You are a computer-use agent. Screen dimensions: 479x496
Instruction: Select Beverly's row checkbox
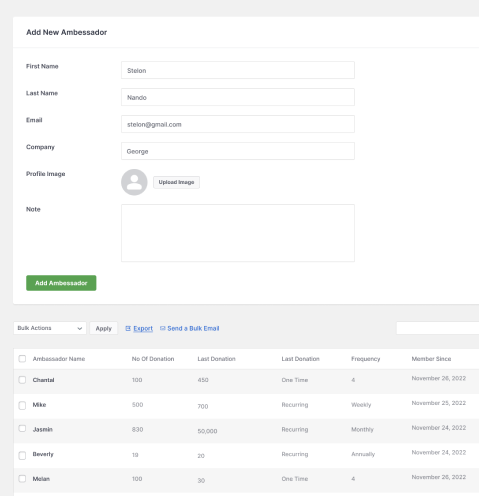[22, 455]
